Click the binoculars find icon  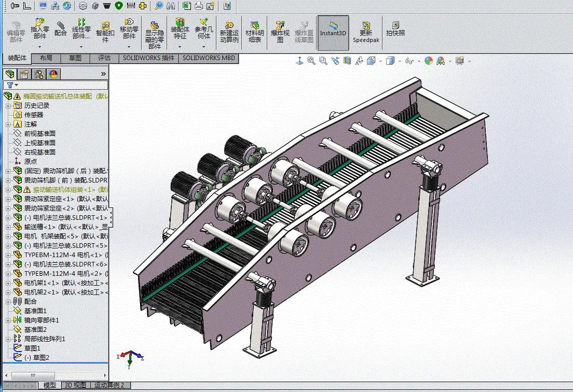click(171, 6)
